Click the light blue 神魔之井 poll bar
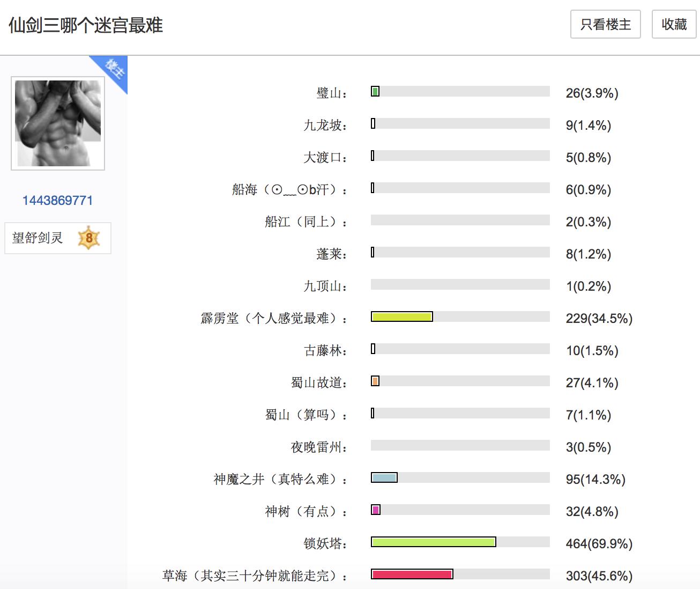The width and height of the screenshot is (700, 589). [x=384, y=477]
